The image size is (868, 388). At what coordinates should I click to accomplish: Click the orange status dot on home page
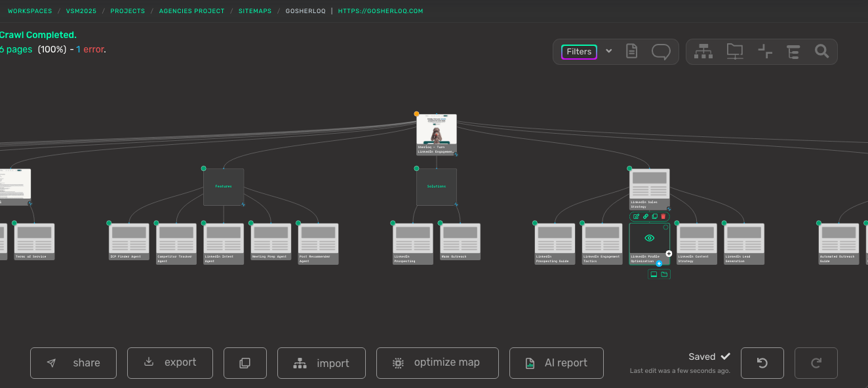416,113
